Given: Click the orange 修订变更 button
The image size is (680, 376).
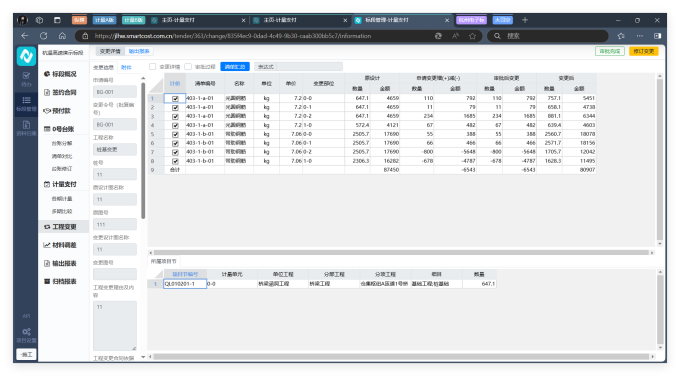Looking at the screenshot, I should (644, 51).
